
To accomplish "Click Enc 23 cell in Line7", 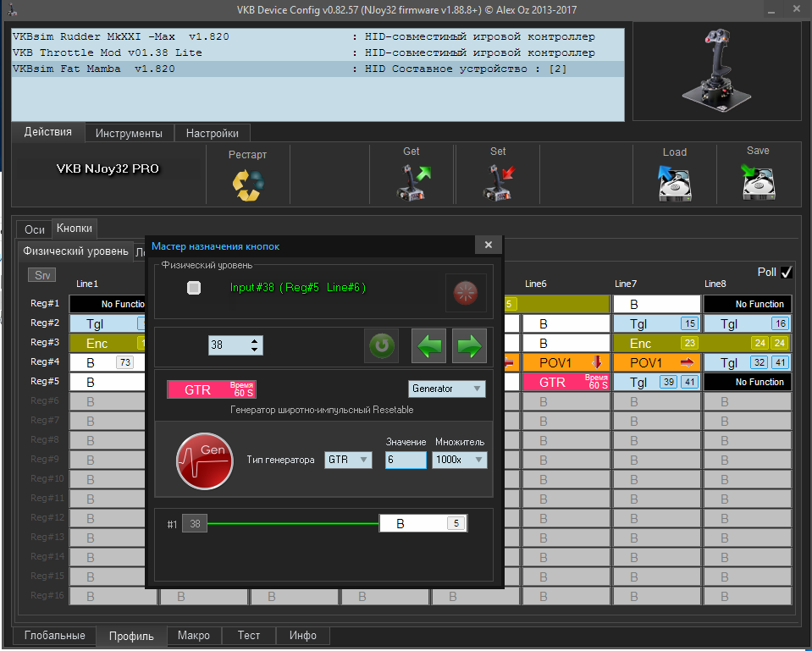I will tap(657, 344).
